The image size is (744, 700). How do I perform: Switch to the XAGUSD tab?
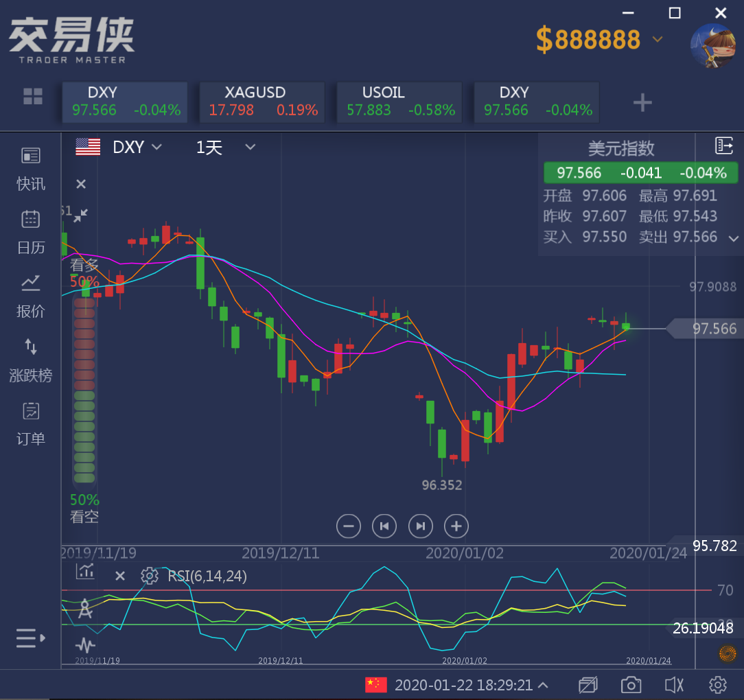(261, 102)
